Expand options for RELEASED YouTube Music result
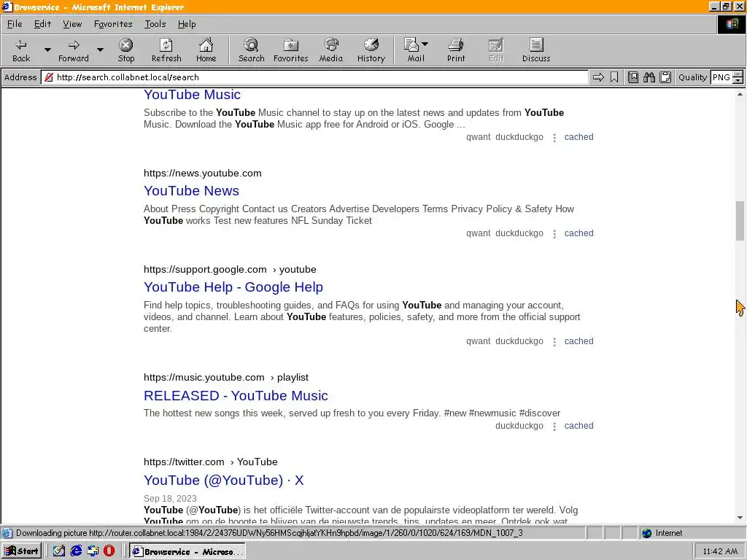The width and height of the screenshot is (747, 560). pyautogui.click(x=554, y=426)
